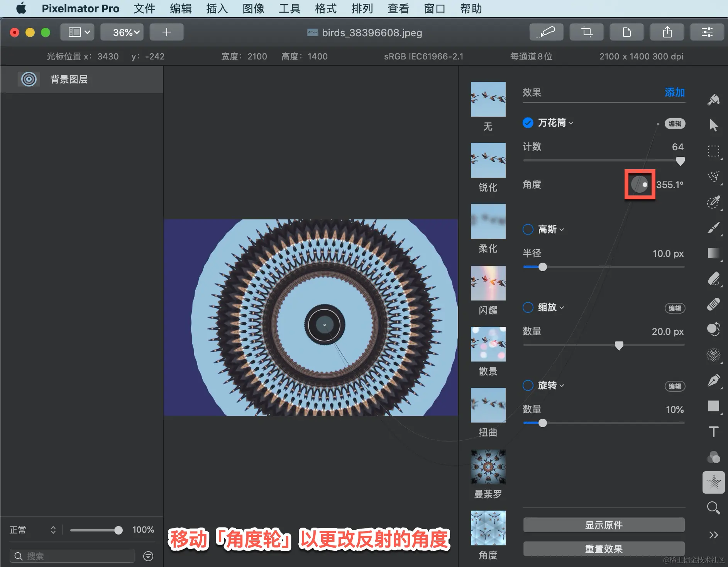Select the Free Selection lasso tool

pyautogui.click(x=713, y=177)
